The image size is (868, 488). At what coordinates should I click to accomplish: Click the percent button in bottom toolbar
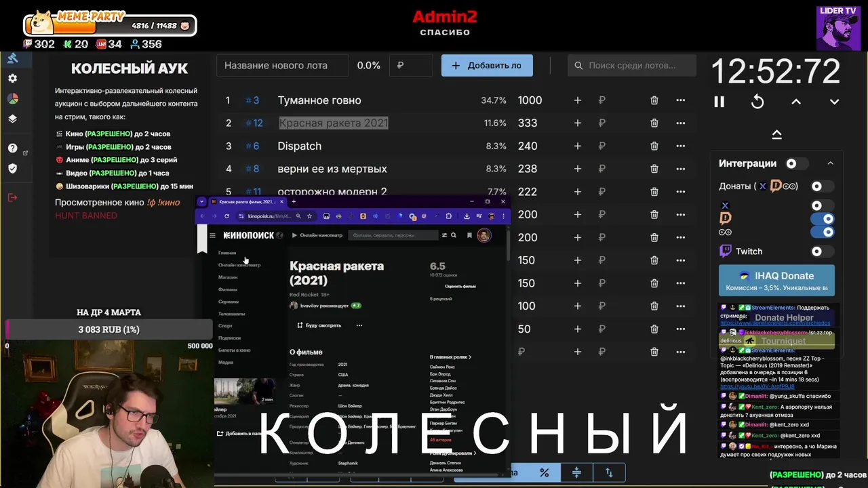tap(544, 472)
